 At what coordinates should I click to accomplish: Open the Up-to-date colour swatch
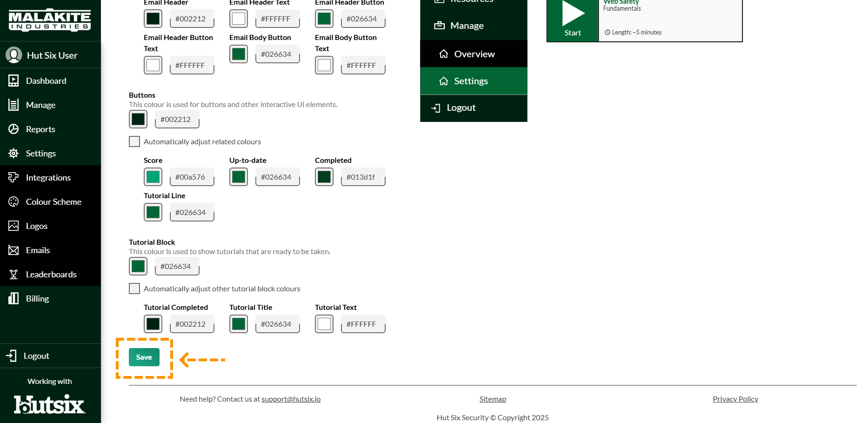tap(239, 177)
